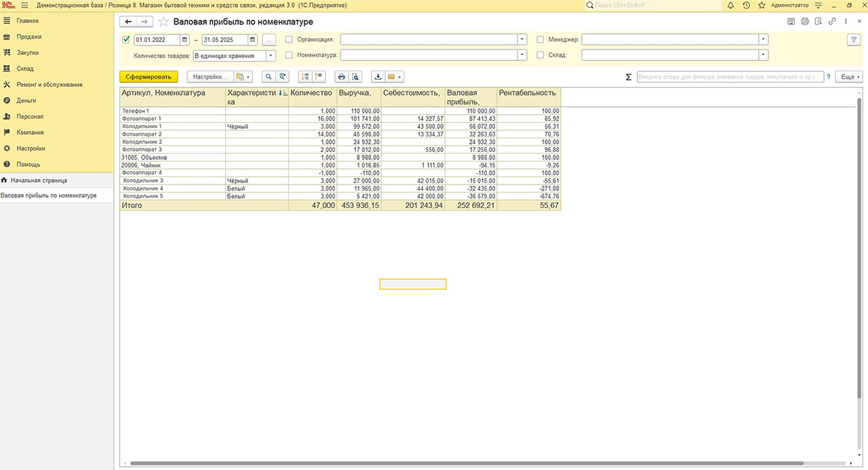
Task: Click the blue question mark help icon
Action: tap(828, 77)
